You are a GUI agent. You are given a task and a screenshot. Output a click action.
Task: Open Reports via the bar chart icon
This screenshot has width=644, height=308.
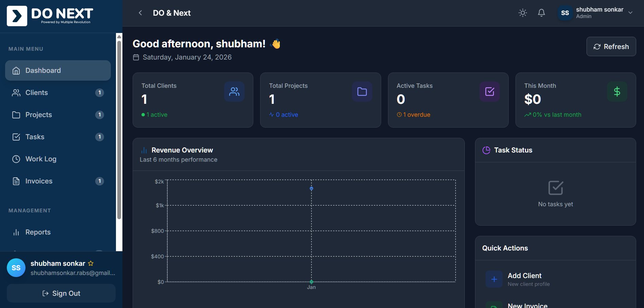(16, 232)
